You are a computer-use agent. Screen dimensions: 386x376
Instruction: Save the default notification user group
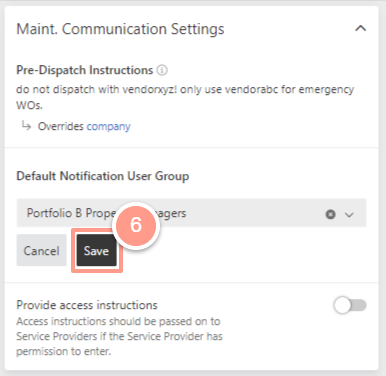point(96,250)
